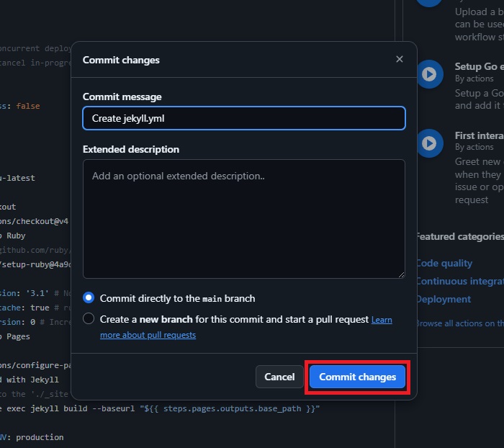Click the Setup Go action play icon

[429, 73]
